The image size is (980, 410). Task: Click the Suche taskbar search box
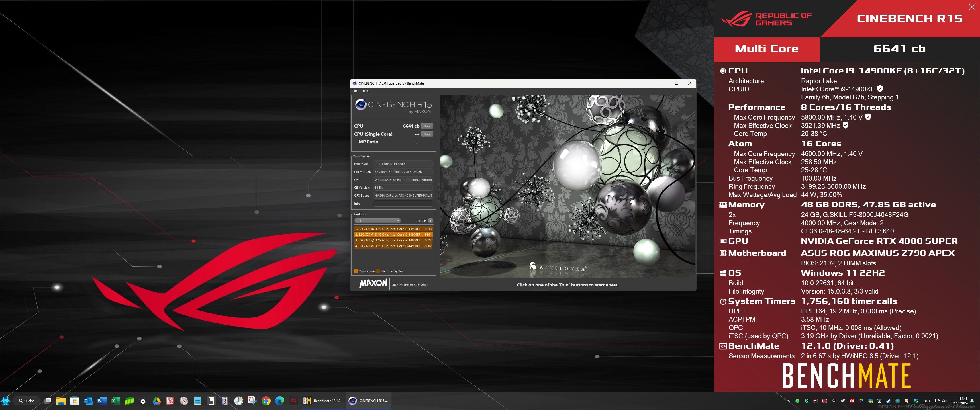(26, 401)
